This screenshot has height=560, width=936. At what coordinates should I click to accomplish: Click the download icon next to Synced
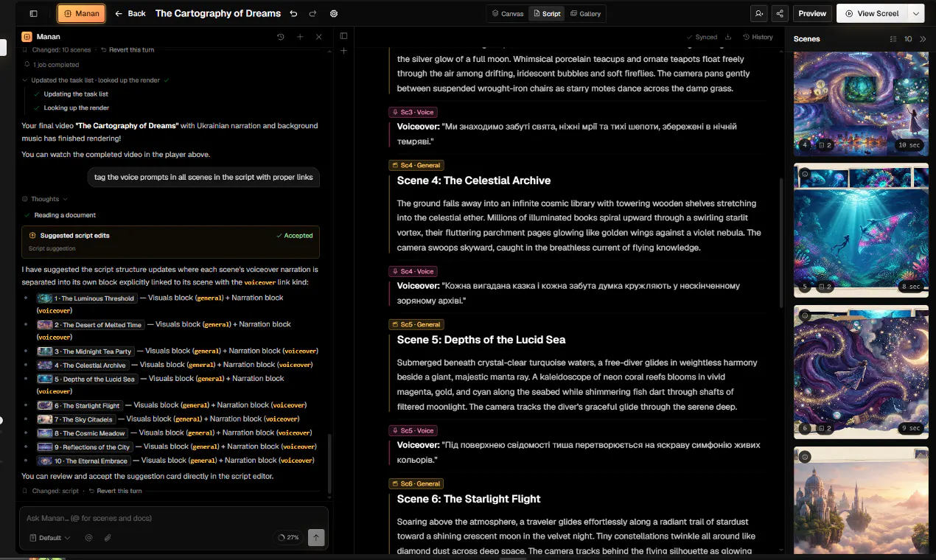point(728,37)
